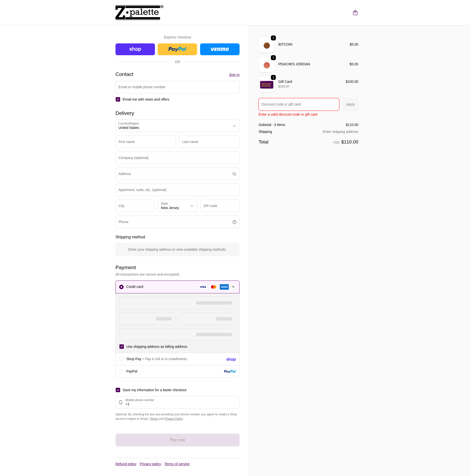Check out using the Venmo express button
The width and height of the screenshot is (470, 476).
(219, 49)
